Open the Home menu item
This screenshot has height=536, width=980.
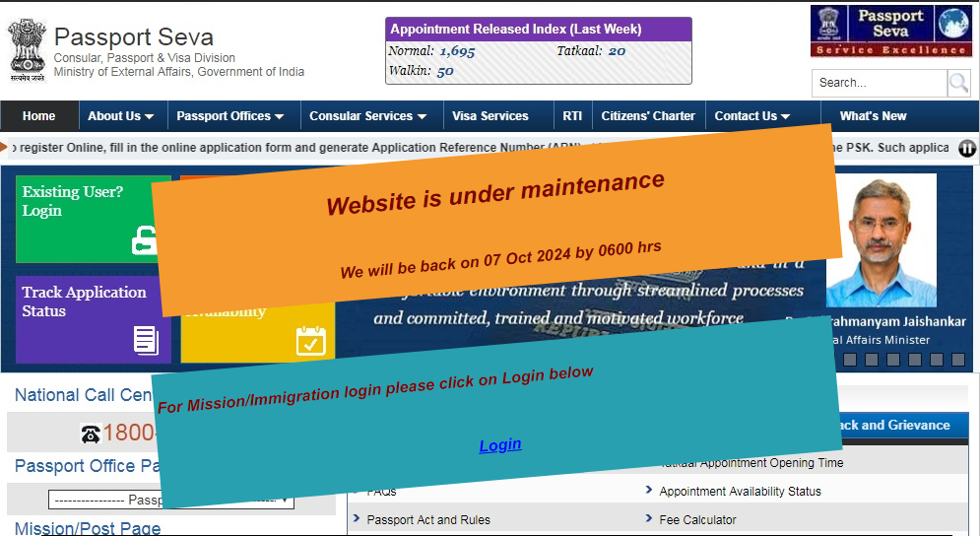pos(38,115)
